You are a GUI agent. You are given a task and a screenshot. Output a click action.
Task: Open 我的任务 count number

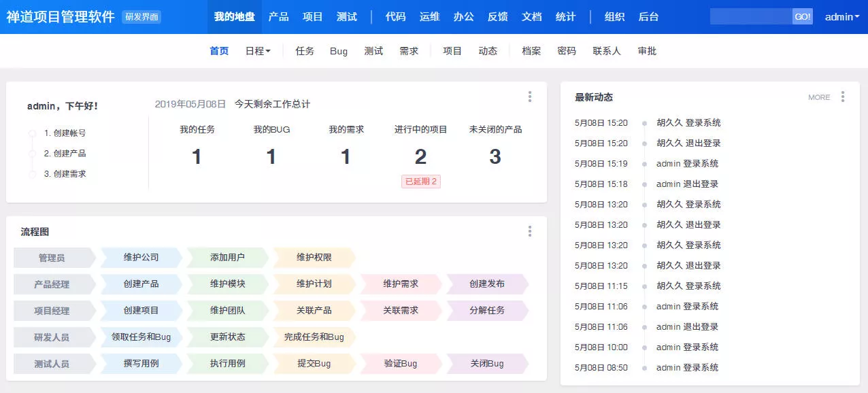(x=197, y=157)
